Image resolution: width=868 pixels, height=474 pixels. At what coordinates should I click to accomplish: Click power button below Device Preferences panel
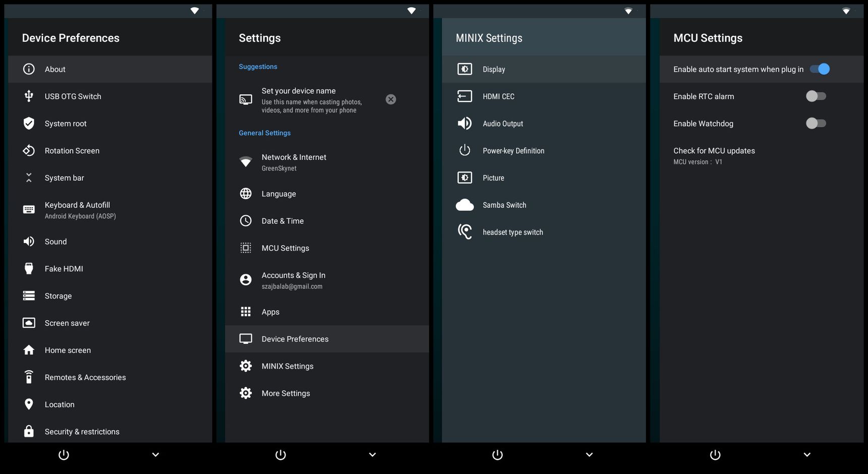click(64, 455)
